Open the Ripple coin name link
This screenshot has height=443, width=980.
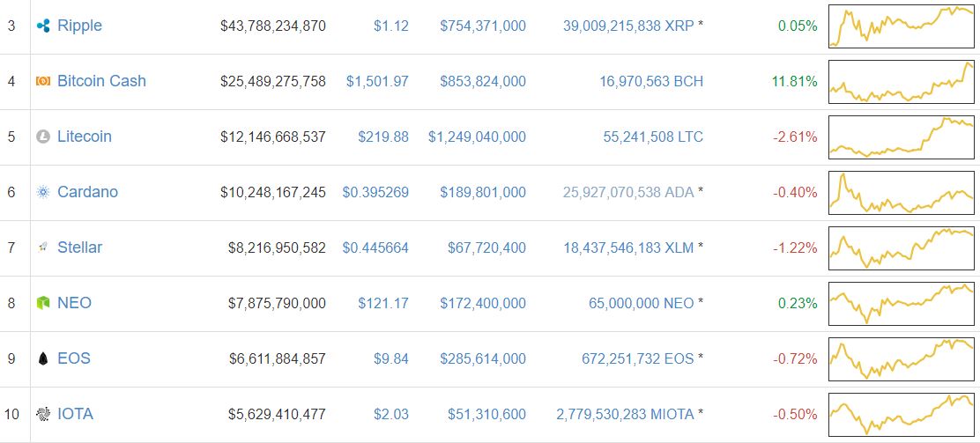coord(79,26)
